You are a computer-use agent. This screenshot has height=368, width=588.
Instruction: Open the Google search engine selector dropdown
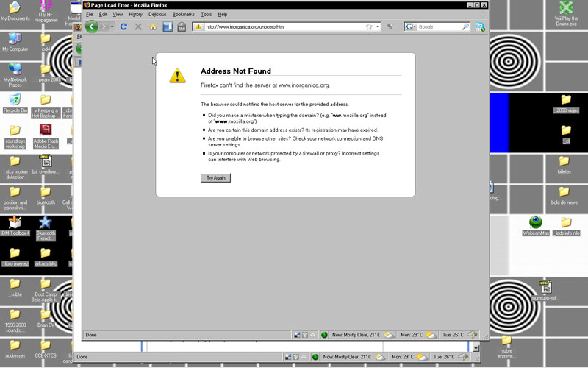tap(411, 26)
